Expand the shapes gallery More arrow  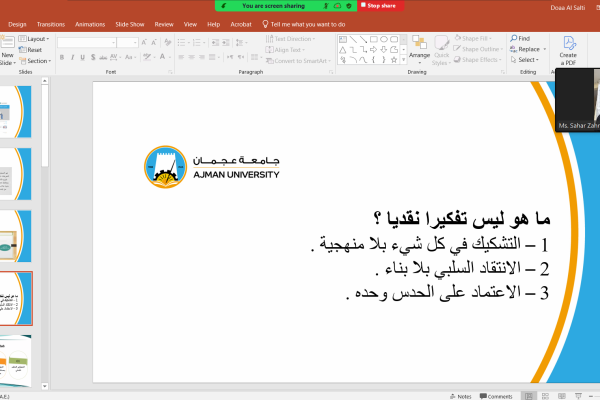pos(403,60)
